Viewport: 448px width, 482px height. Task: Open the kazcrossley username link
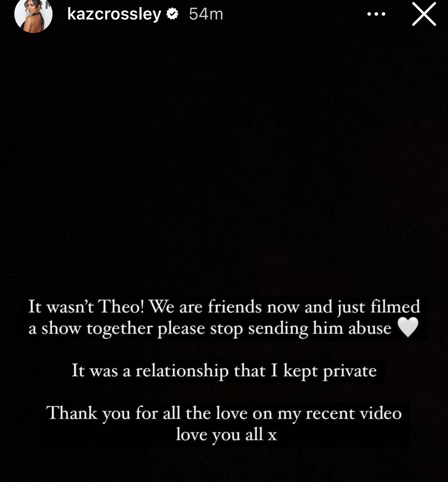tap(114, 14)
